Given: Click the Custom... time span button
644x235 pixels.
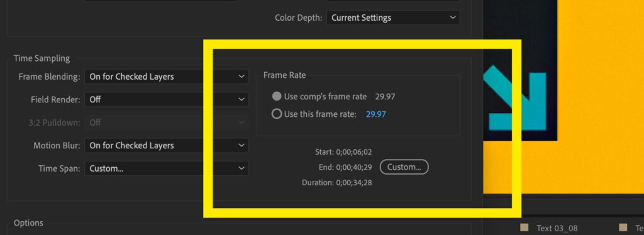Looking at the screenshot, I should 404,167.
